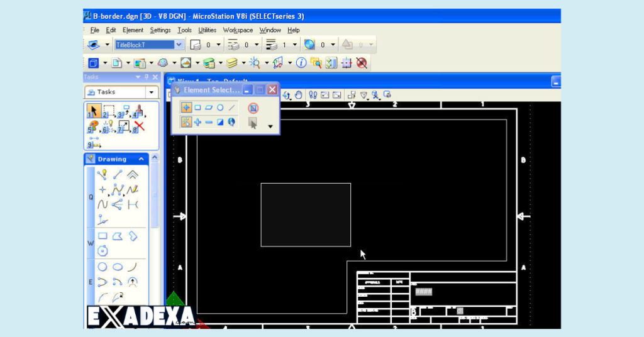This screenshot has height=337, width=644.
Task: Select the Element Selection arrow tool in Tasks
Action: 94,111
